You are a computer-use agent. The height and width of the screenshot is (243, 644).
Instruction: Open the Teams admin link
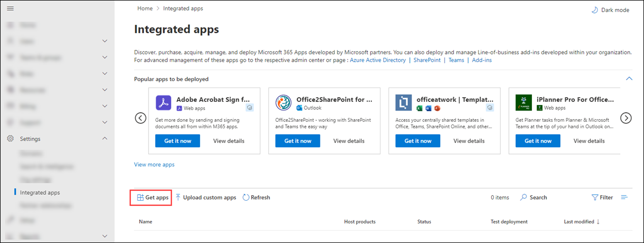456,60
